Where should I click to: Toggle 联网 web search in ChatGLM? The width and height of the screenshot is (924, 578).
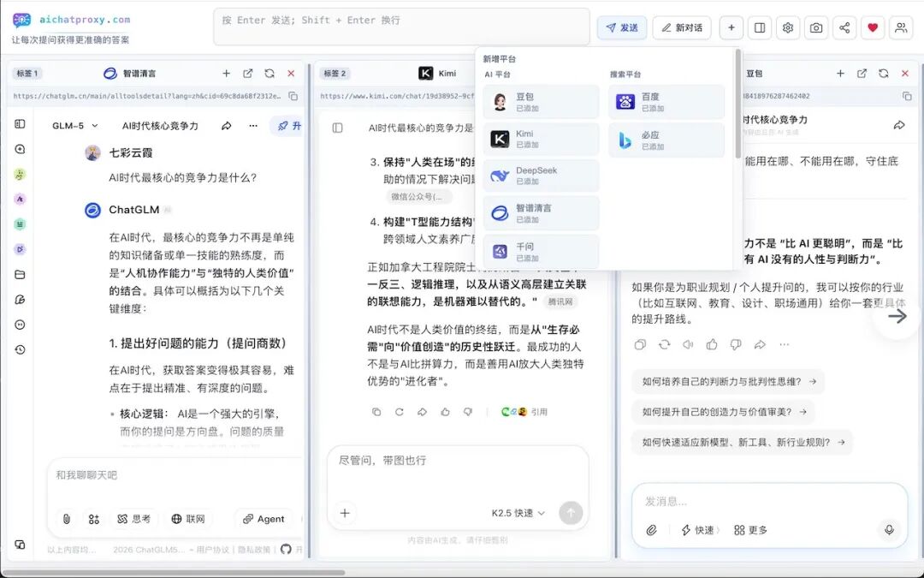pyautogui.click(x=188, y=519)
